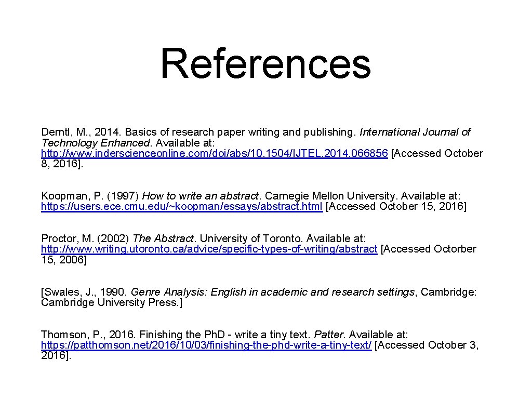
Task: Click '8, 2016].' text
Action: tap(62, 164)
